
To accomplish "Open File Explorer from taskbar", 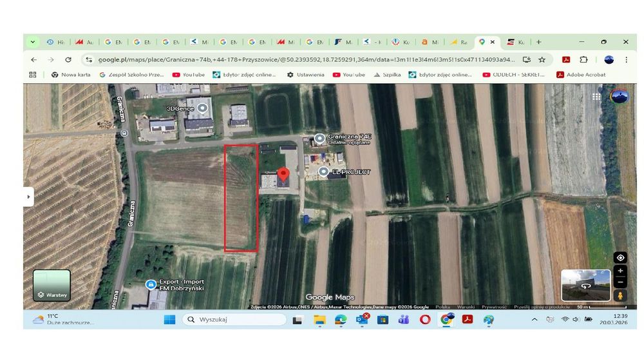I will tap(319, 319).
